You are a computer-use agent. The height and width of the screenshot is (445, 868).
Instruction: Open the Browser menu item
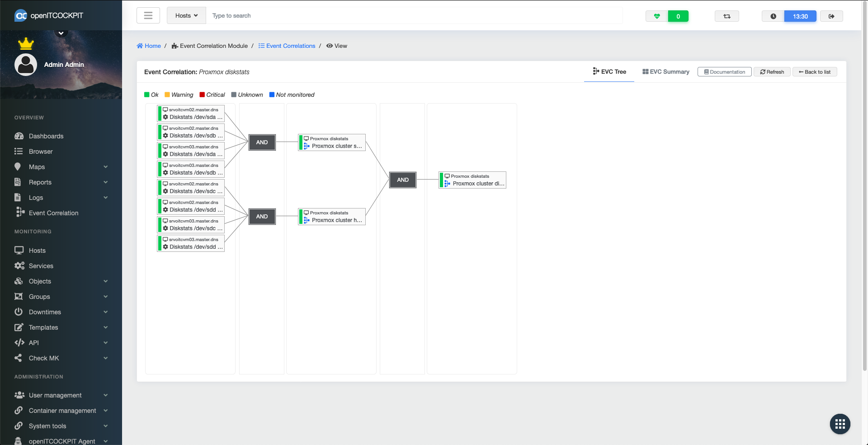(x=61, y=151)
